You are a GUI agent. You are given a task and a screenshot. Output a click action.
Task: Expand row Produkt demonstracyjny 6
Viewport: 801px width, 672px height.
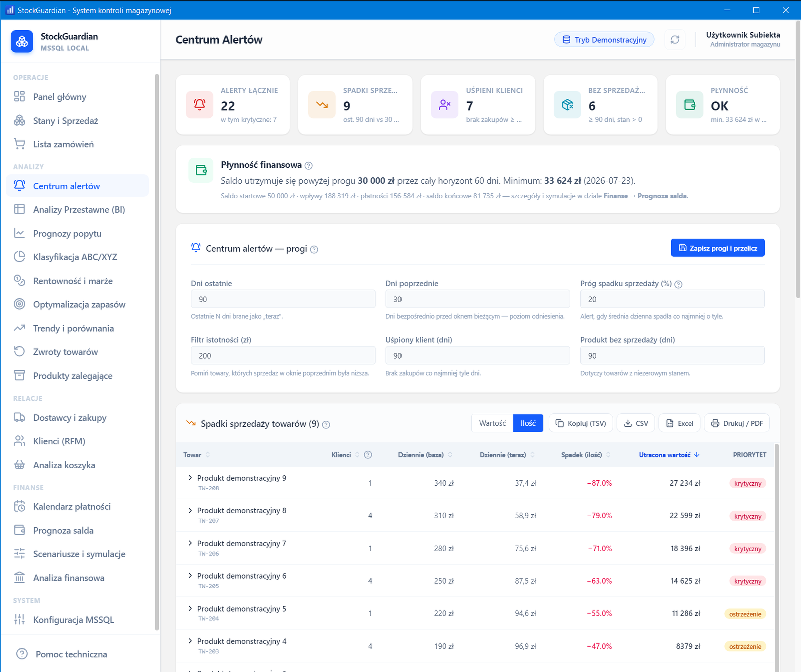click(x=190, y=576)
